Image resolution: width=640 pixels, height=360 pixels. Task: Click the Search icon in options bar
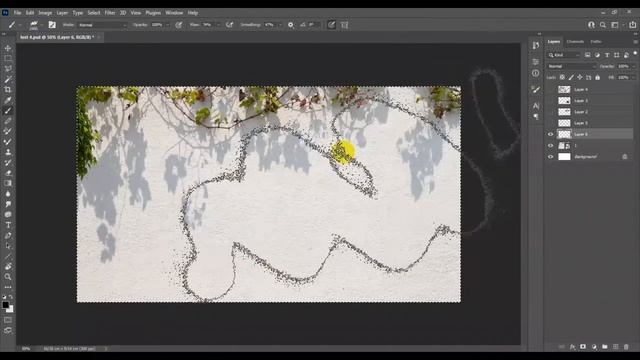(x=603, y=25)
